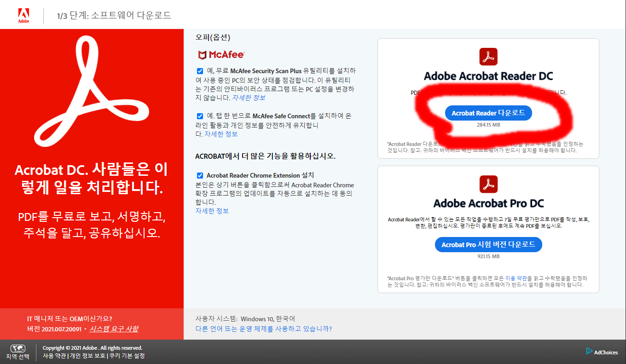The image size is (626, 364).
Task: Click 다른 언어 또는 운영 체제 link
Action: [264, 329]
